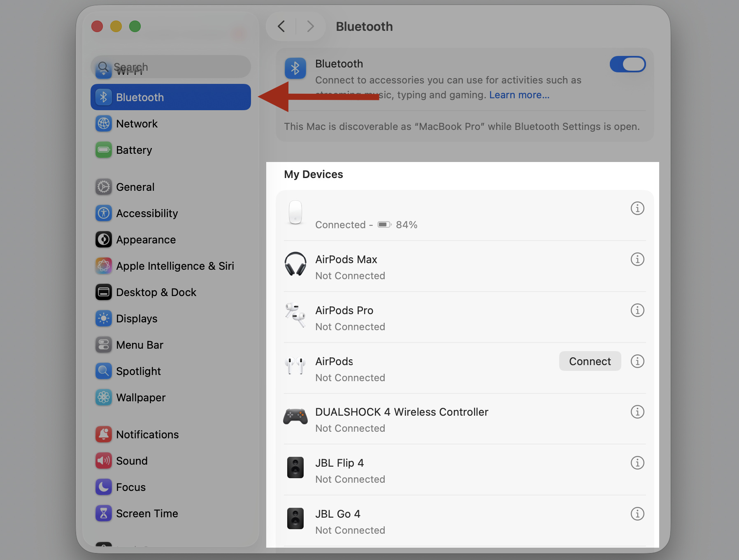Open Accessibility settings in sidebar
739x560 pixels.
(171, 213)
